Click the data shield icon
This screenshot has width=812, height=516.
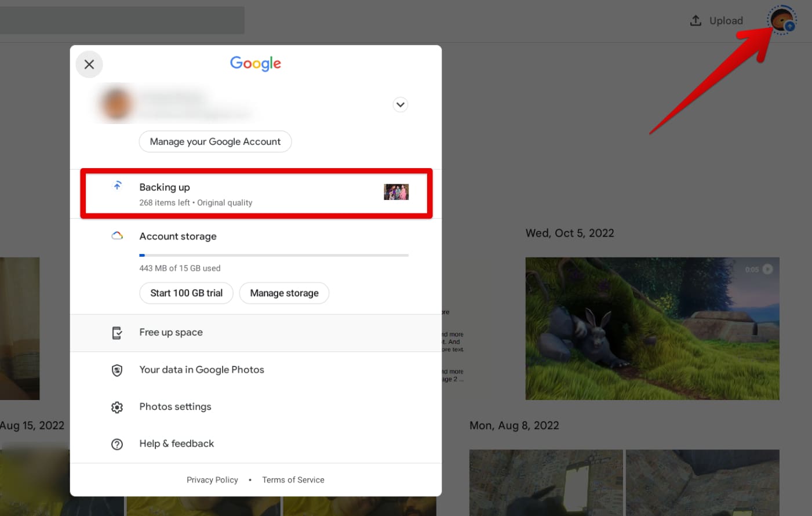tap(117, 370)
